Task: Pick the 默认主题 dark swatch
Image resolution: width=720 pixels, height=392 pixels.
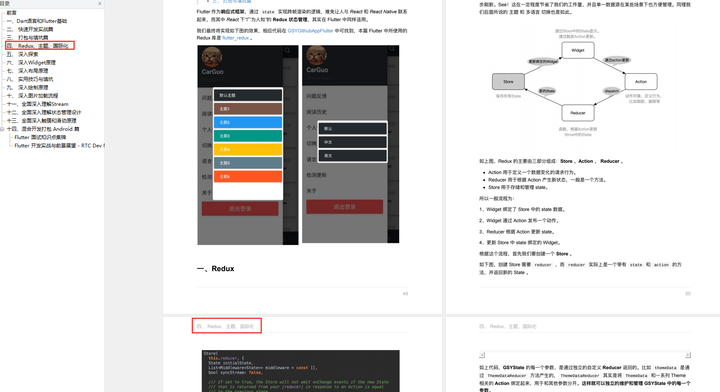Action: click(248, 95)
